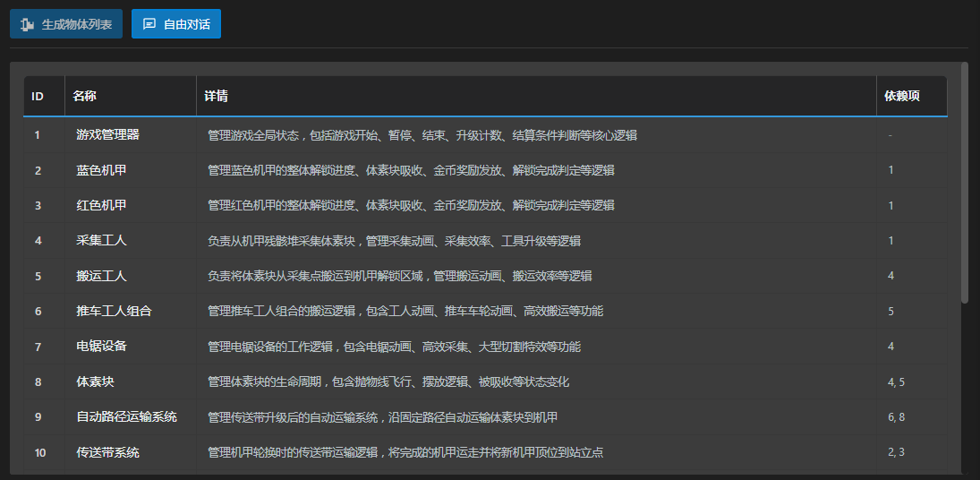Click the 负责从机甲残骸堆采集体素块 details text
Viewport: 980px width, 480px height.
[395, 241]
